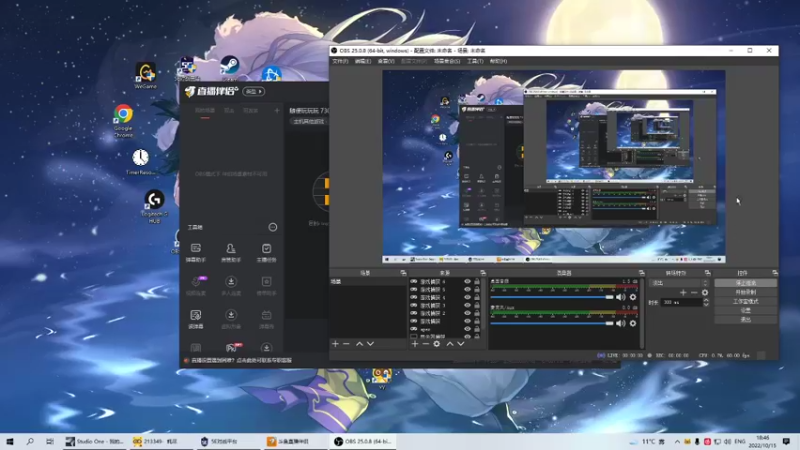Move scene up with the Scenes panel up arrow
800x450 pixels.
pos(359,344)
